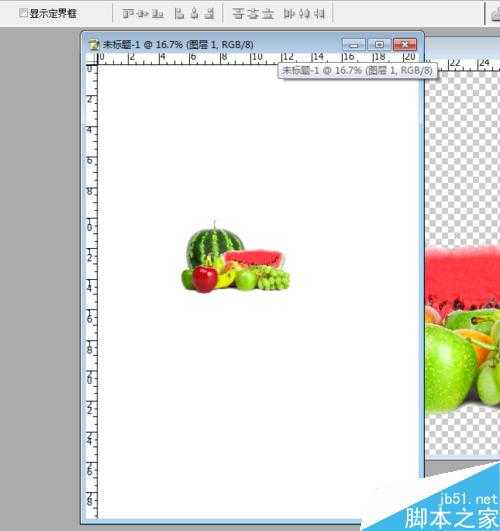Click align left edges icon
Viewport: 500px width, 531px height.
point(179,14)
